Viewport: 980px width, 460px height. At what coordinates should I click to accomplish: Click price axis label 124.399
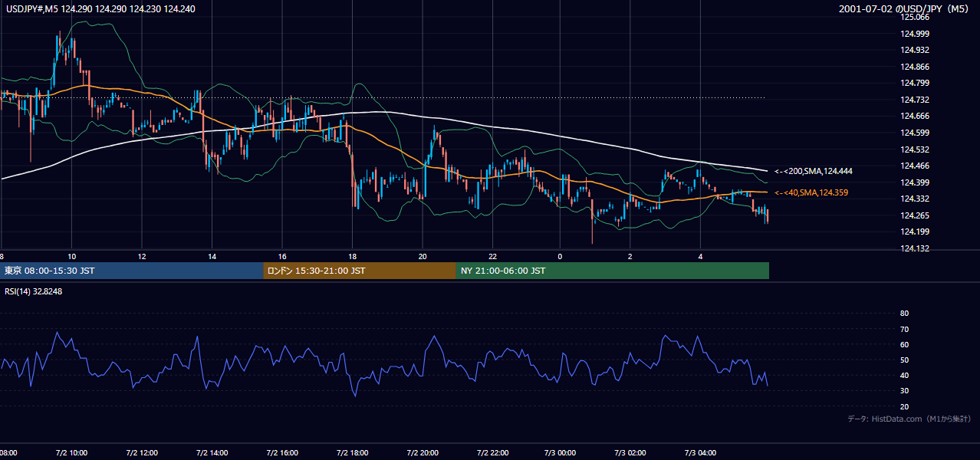coord(916,182)
